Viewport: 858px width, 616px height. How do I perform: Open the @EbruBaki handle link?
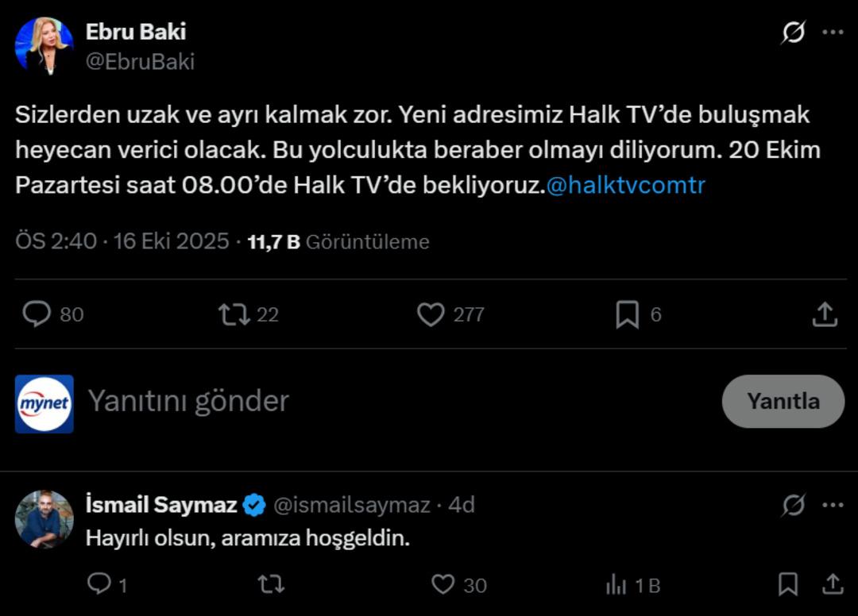point(140,62)
